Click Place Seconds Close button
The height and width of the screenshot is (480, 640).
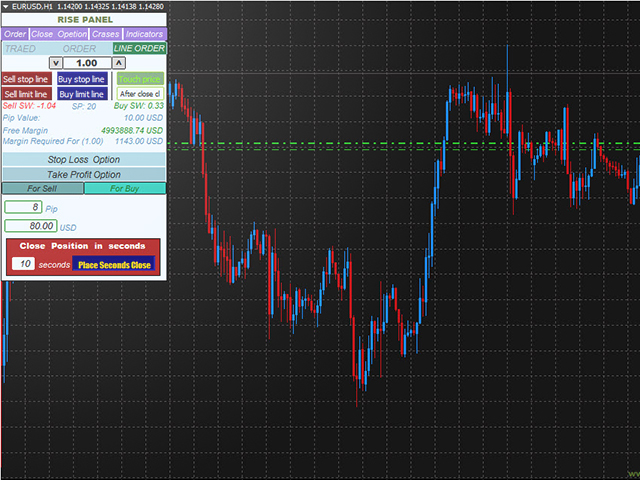click(x=114, y=264)
